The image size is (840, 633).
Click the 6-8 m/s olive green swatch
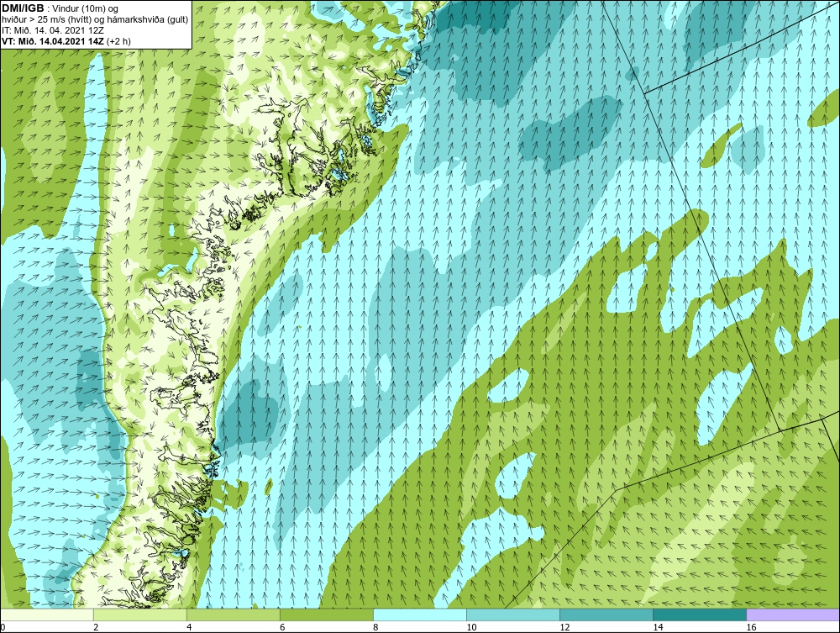326,615
